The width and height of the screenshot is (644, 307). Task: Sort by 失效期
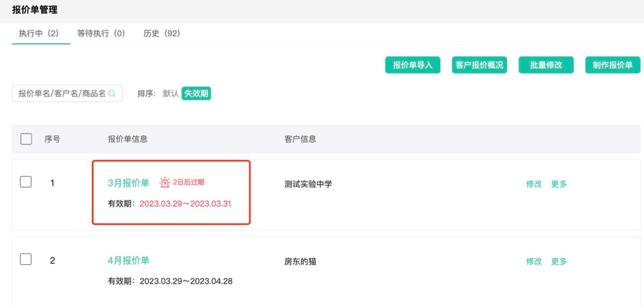[196, 94]
